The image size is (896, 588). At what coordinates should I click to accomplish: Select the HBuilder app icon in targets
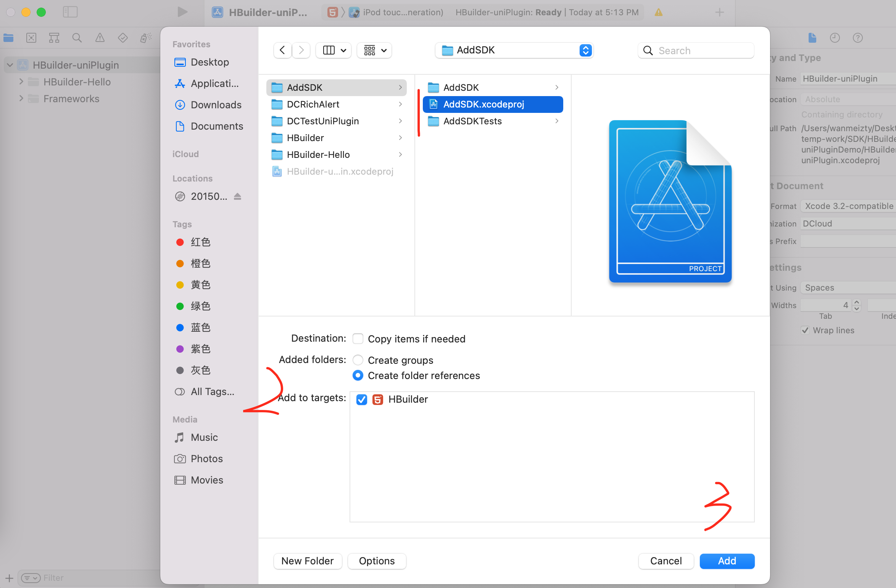click(379, 399)
